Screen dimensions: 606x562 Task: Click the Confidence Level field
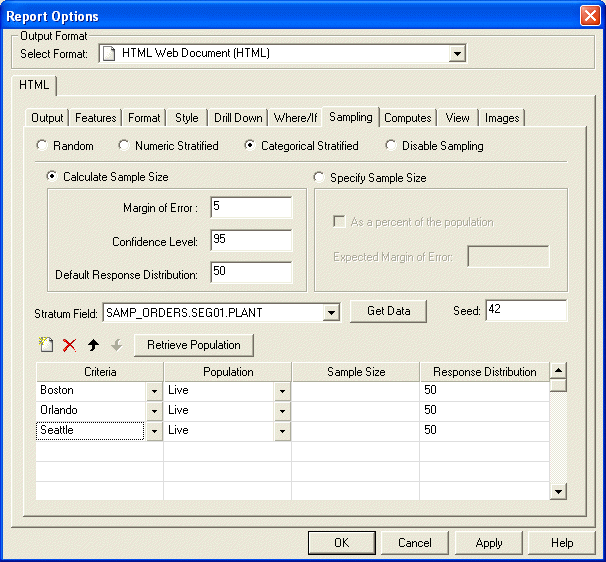251,240
